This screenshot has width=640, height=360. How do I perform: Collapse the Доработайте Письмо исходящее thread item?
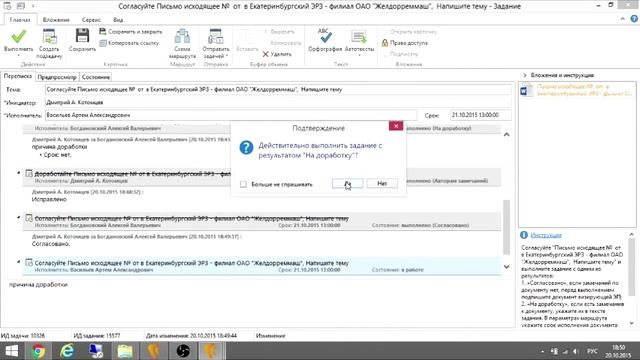(x=19, y=173)
